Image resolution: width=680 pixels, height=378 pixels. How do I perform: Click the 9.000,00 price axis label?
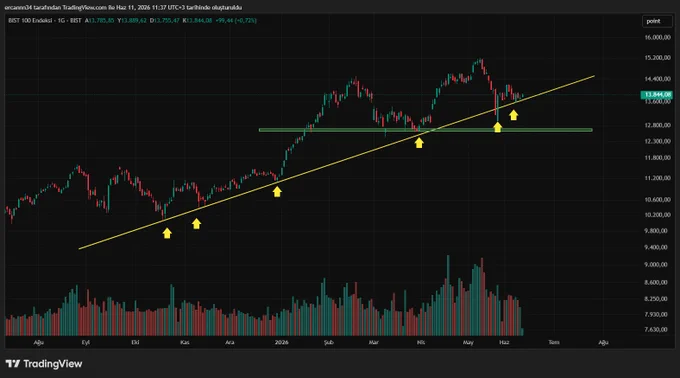[x=656, y=265]
